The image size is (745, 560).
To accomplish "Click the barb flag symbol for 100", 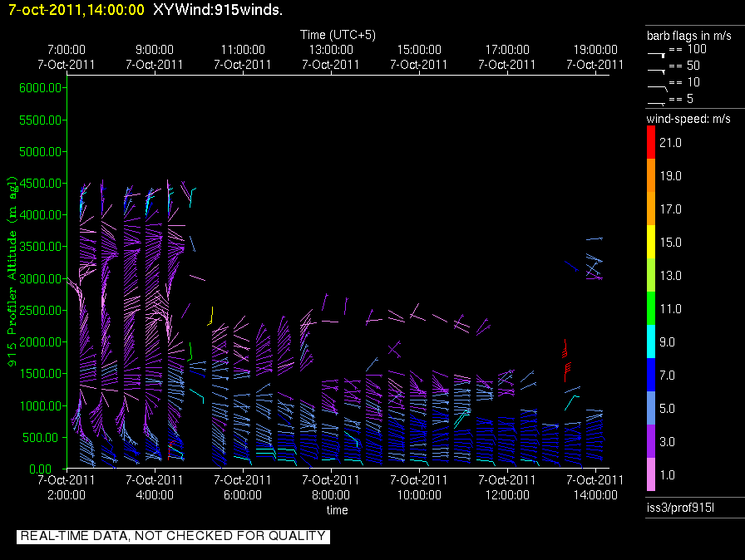I will [x=657, y=55].
